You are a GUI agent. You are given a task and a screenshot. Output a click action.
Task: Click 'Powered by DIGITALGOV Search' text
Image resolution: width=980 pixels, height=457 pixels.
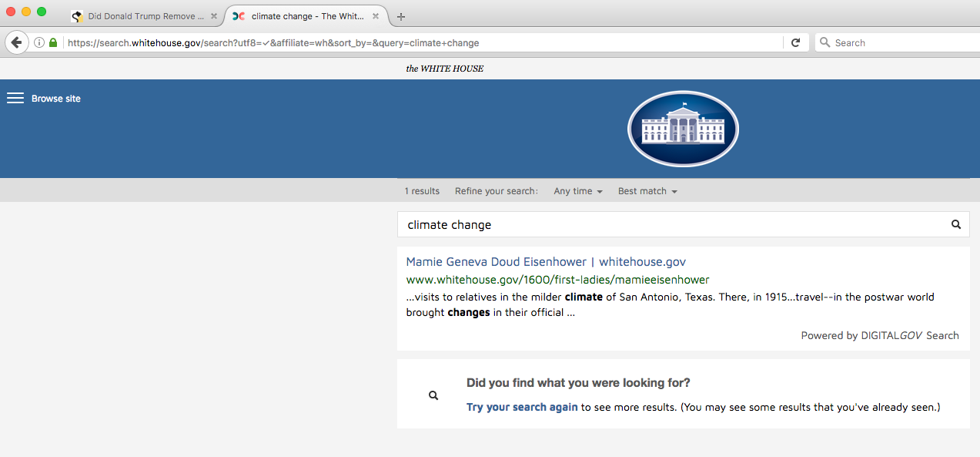(x=880, y=335)
